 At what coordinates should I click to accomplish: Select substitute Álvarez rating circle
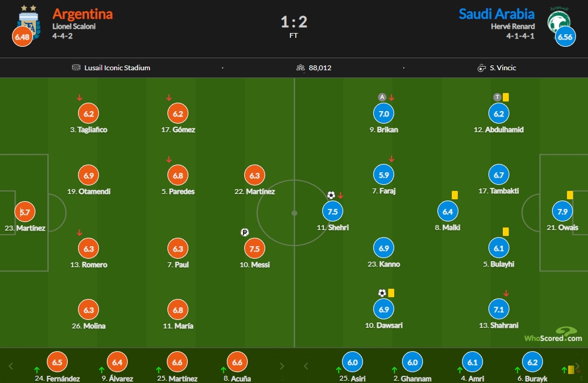118,363
